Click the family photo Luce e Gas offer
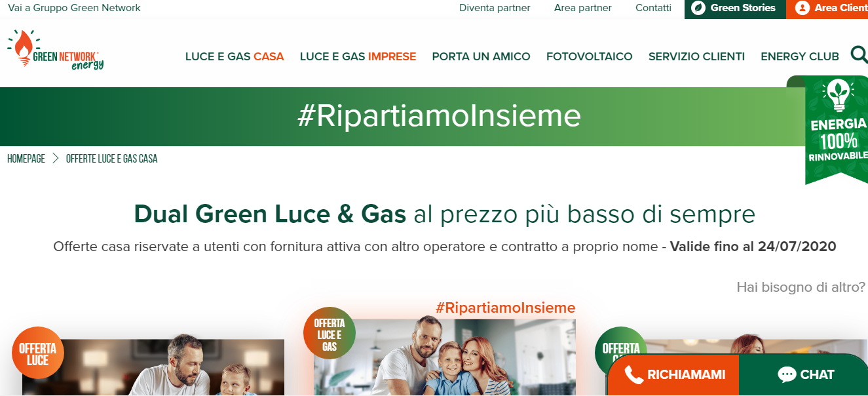 tap(445, 357)
